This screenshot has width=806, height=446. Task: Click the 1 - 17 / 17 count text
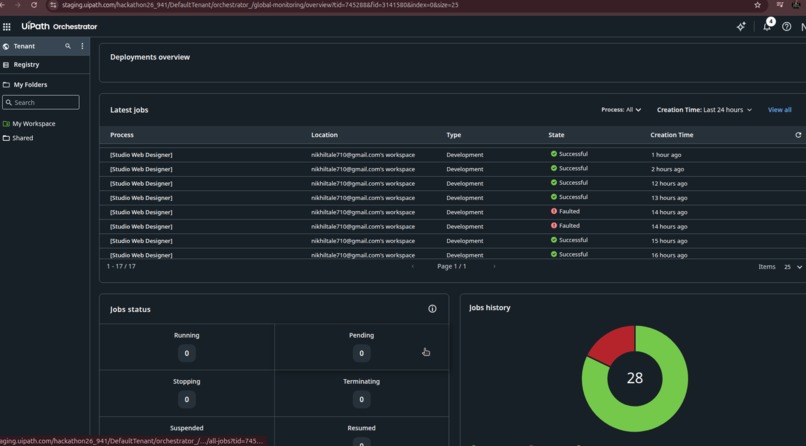(x=121, y=266)
